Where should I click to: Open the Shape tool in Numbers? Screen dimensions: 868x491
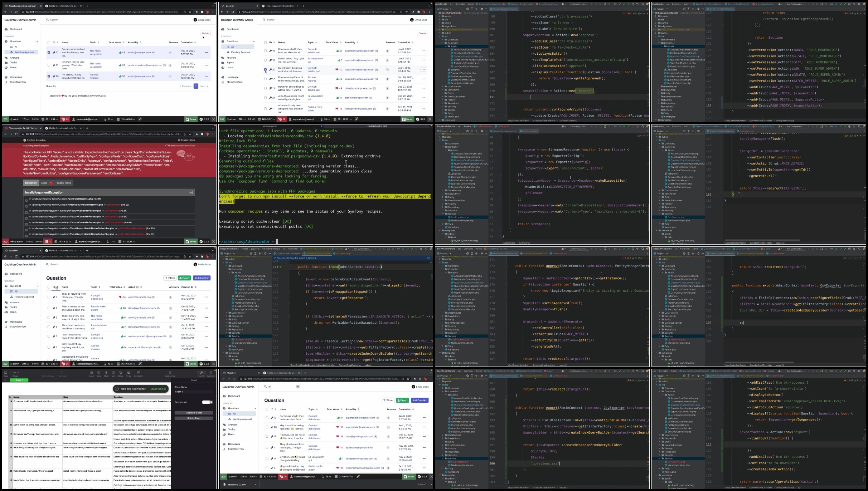(121, 373)
